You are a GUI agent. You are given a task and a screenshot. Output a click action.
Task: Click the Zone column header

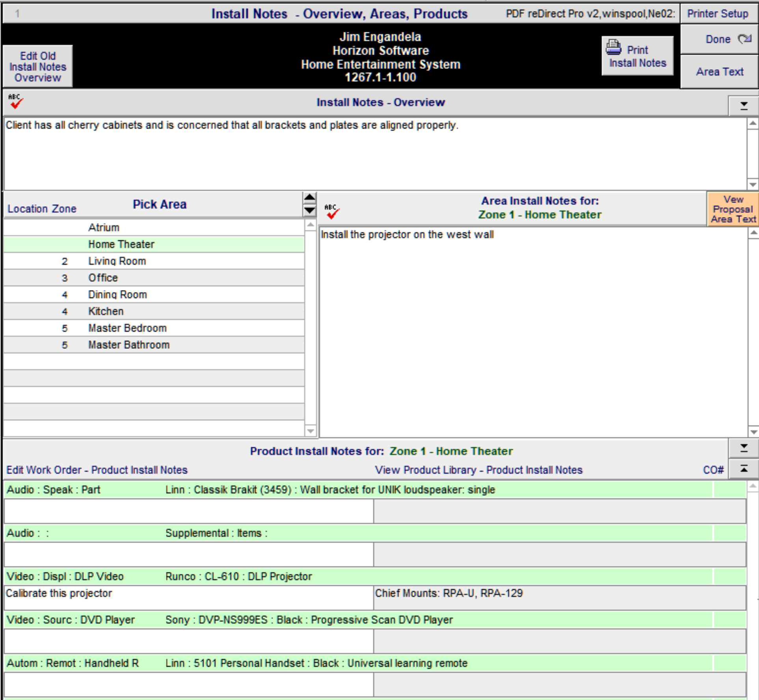pyautogui.click(x=64, y=209)
